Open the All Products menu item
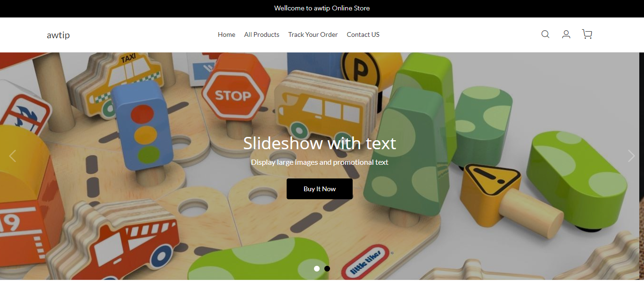This screenshot has height=288, width=644. [262, 34]
